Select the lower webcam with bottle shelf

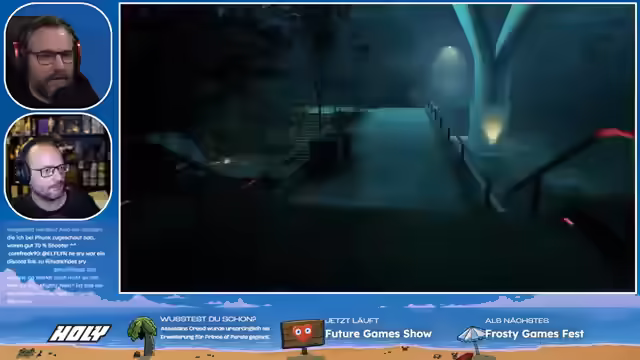pos(58,167)
